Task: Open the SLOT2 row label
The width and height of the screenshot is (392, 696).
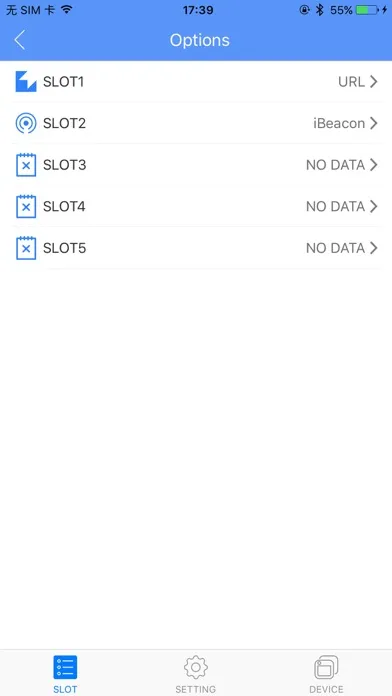Action: [64, 123]
